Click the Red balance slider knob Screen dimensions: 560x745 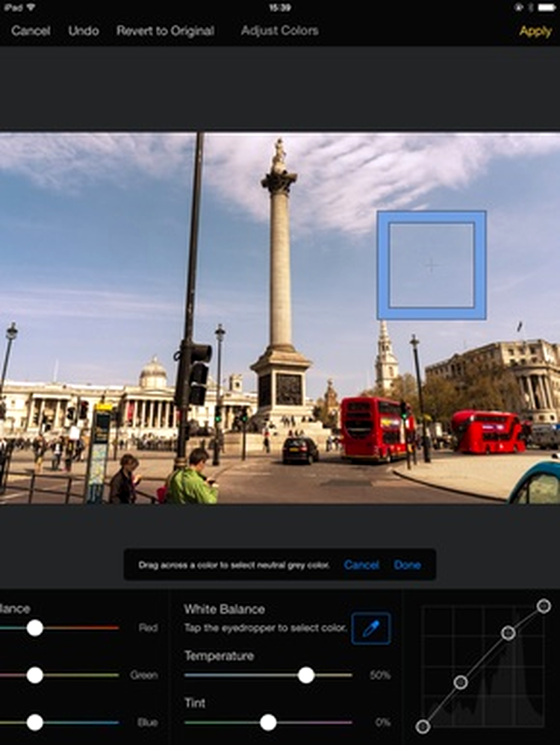click(34, 628)
